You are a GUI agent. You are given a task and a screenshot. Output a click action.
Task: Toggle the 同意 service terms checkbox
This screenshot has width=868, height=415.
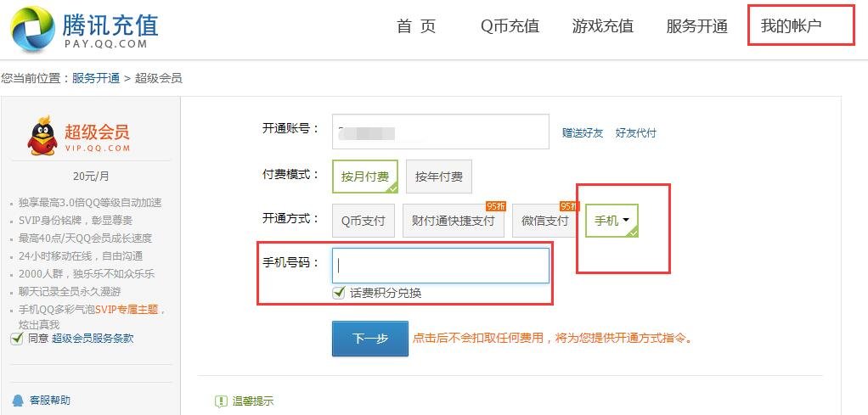(17, 339)
